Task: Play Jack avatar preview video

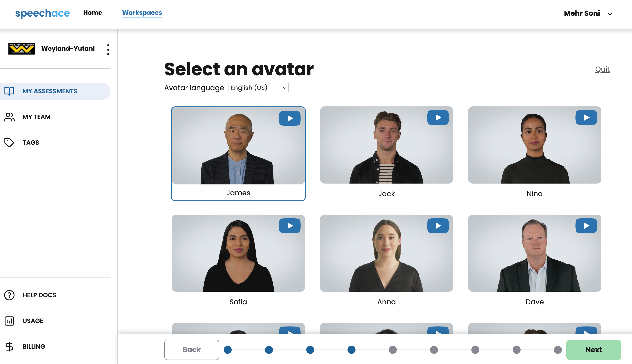Action: [438, 117]
